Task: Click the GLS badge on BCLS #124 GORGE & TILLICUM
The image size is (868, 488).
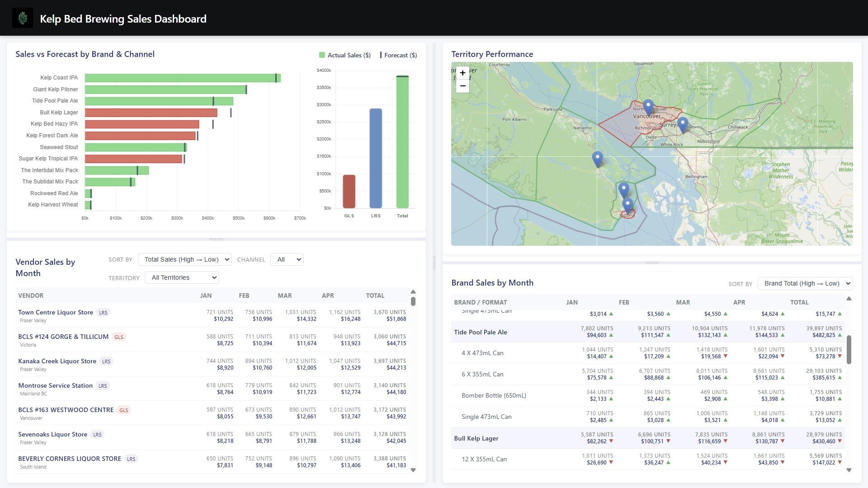Action: point(119,337)
